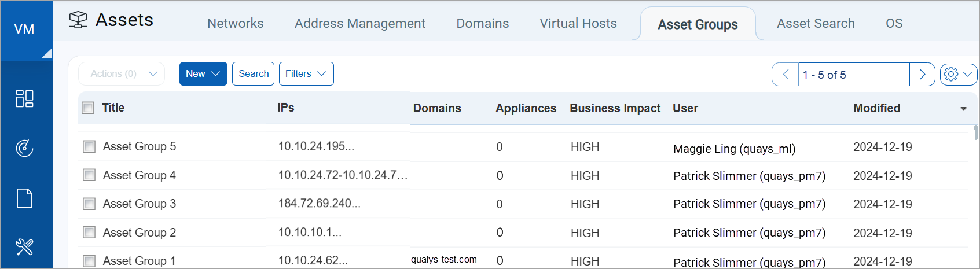Check the Asset Group 4 checkbox

pos(89,175)
